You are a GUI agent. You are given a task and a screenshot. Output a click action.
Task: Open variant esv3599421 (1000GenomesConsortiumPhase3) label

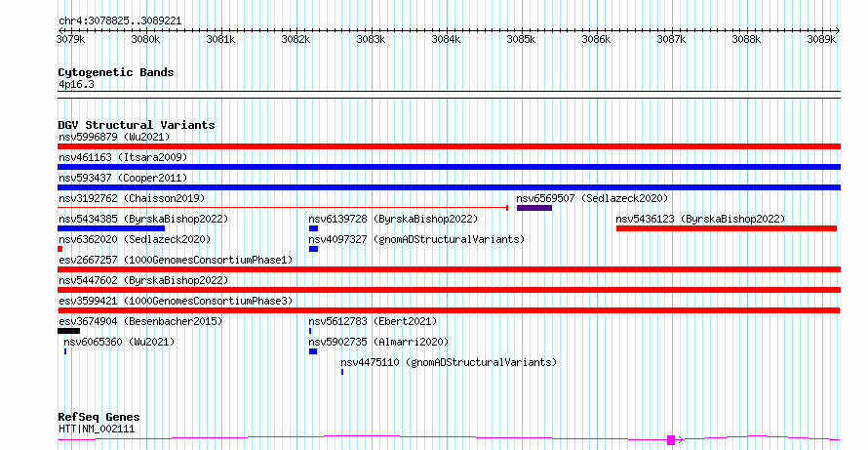176,301
